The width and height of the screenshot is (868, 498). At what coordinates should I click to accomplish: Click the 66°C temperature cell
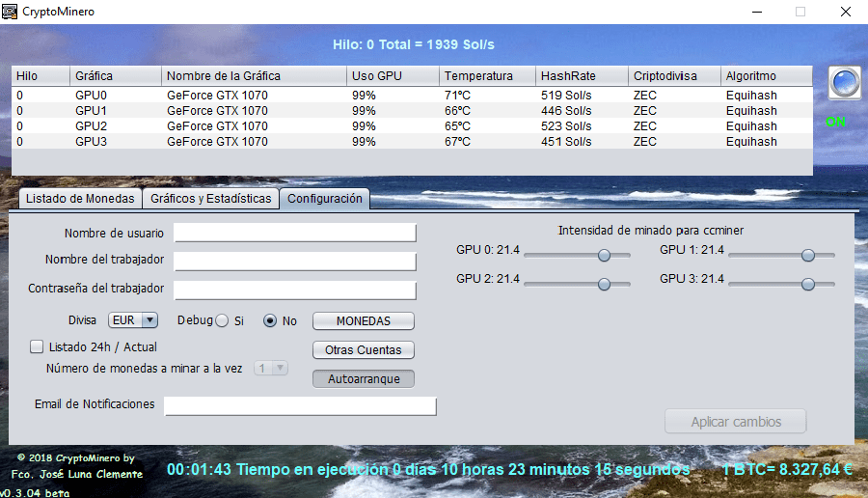pyautogui.click(x=487, y=111)
